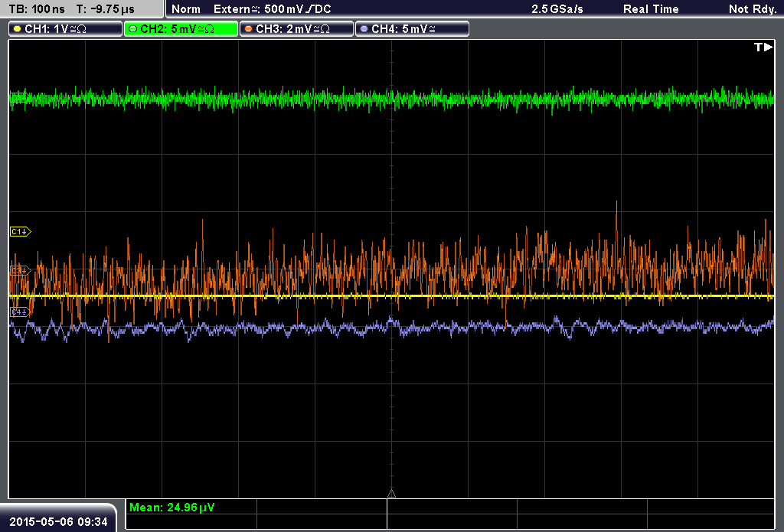Image resolution: width=784 pixels, height=532 pixels.
Task: Select the CH3: 2mV channel tab
Action: 296,29
